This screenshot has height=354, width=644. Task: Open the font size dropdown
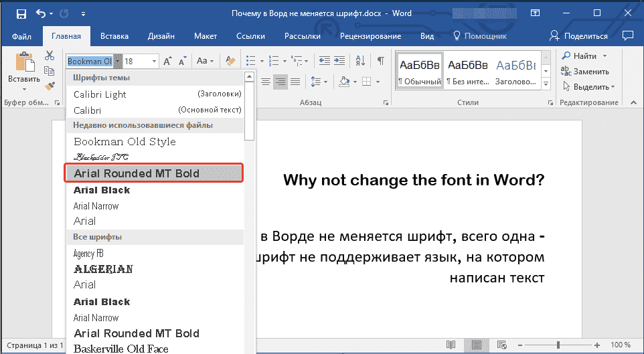coord(155,61)
